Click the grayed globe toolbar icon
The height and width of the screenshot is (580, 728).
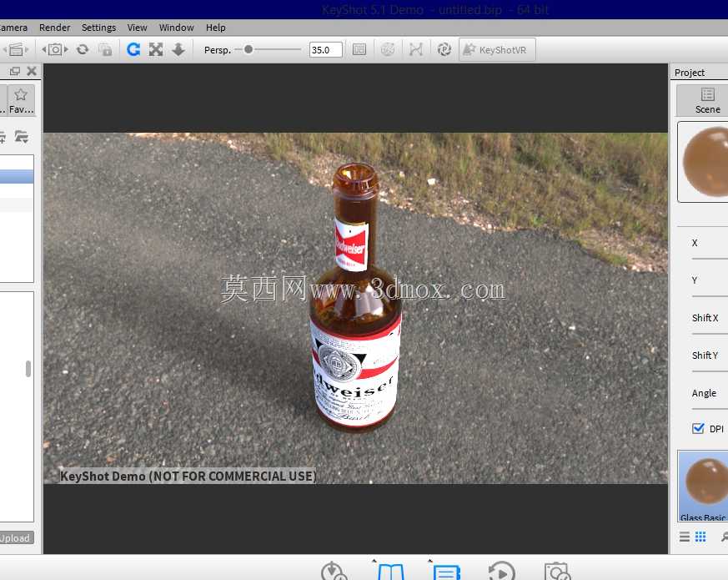click(x=388, y=49)
